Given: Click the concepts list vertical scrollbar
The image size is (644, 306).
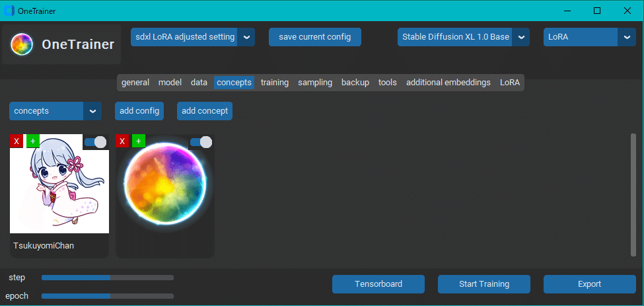Looking at the screenshot, I should [633, 195].
